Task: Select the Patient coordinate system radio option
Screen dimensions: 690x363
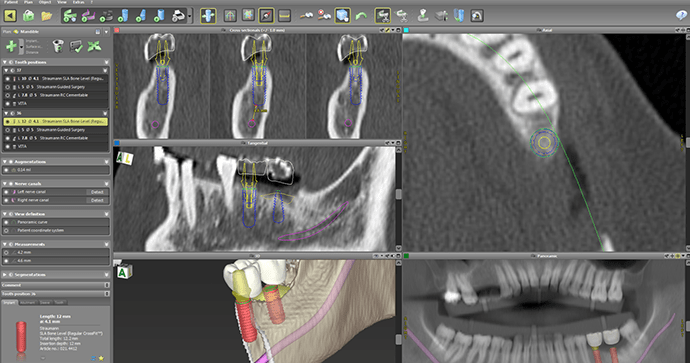Action: tap(7, 230)
